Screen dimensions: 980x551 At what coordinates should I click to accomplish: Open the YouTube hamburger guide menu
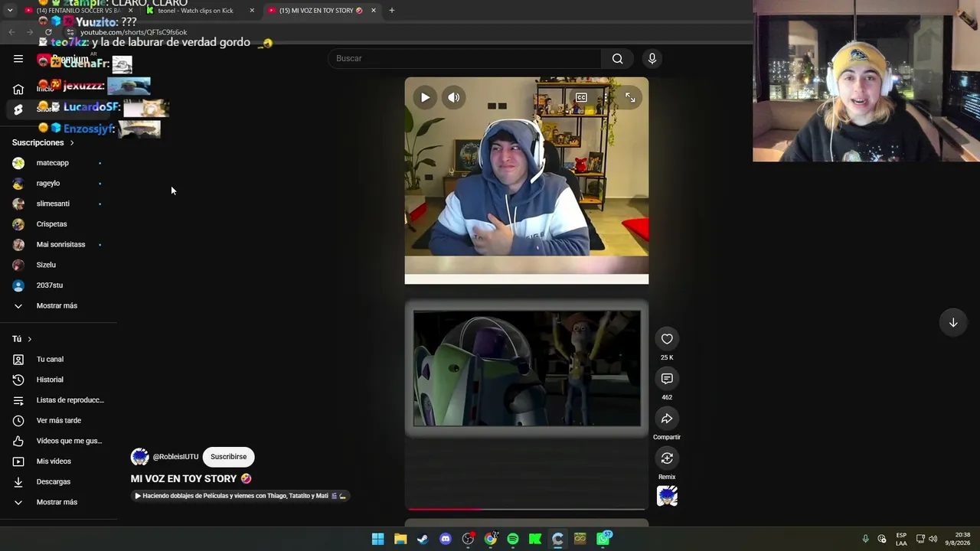pyautogui.click(x=18, y=59)
